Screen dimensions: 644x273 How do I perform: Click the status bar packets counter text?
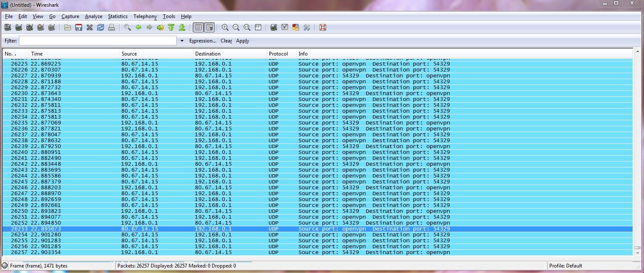pos(176,266)
